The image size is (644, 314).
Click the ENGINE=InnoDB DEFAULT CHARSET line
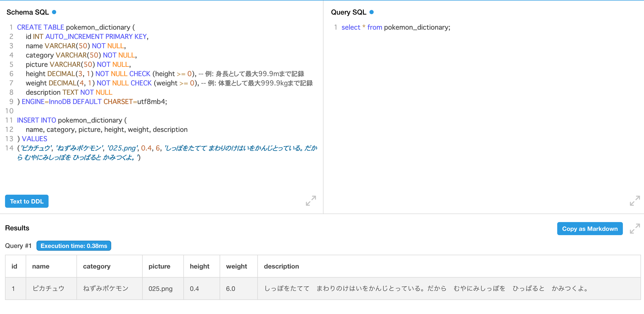[92, 101]
